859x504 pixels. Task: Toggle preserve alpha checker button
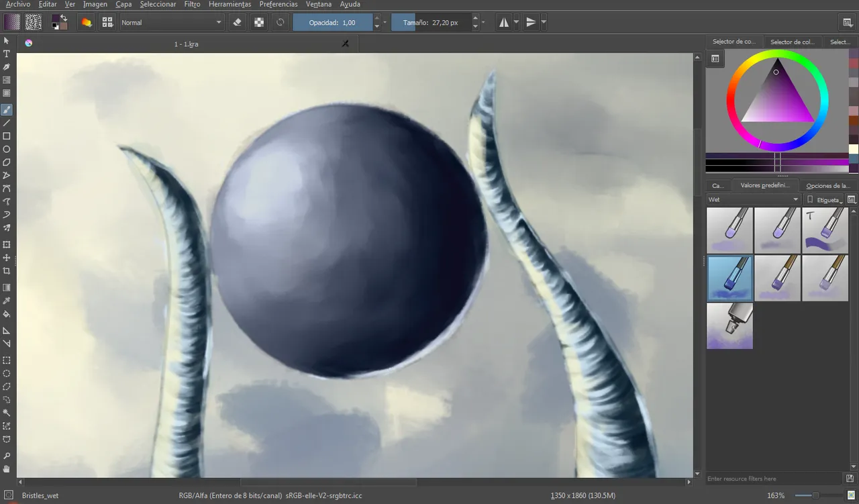click(259, 22)
